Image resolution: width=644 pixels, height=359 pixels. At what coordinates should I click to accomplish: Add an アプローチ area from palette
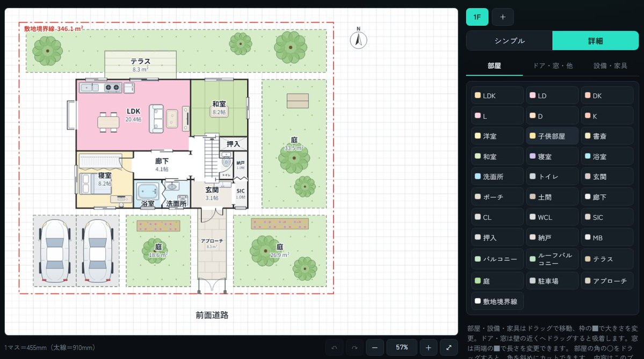607,281
